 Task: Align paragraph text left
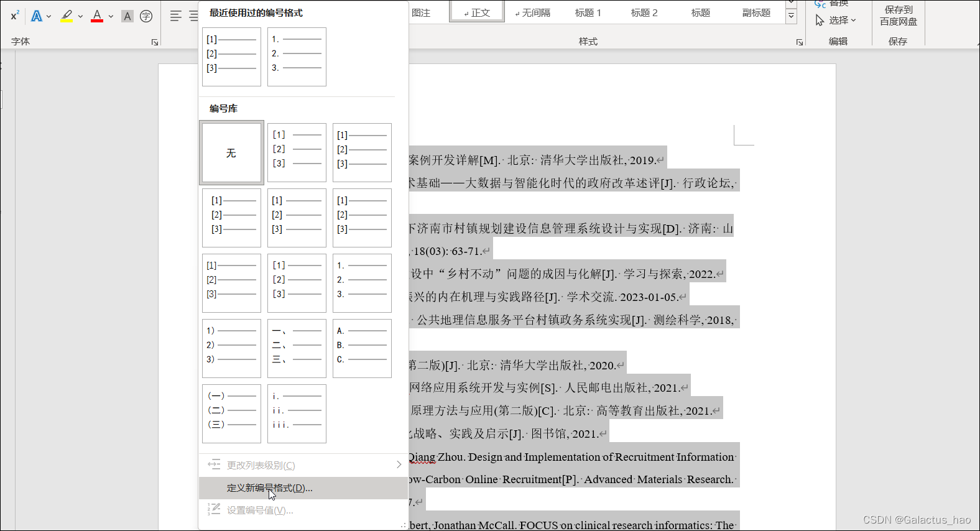[x=176, y=16]
